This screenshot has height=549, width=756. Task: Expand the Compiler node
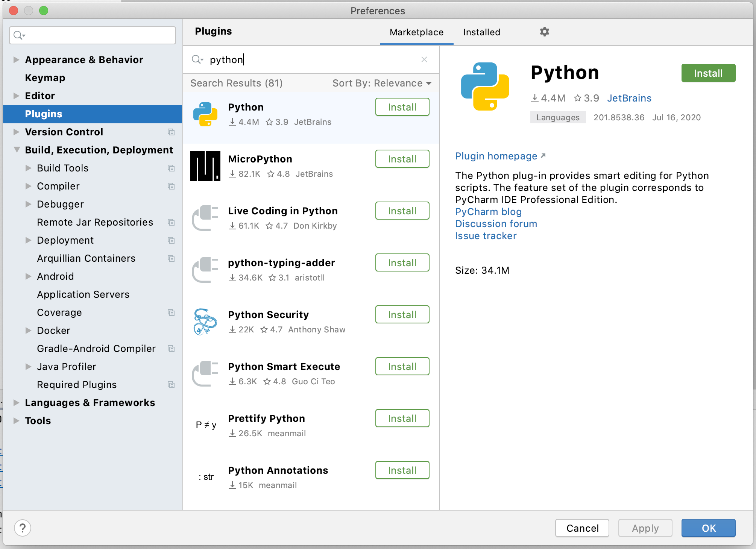pos(28,186)
